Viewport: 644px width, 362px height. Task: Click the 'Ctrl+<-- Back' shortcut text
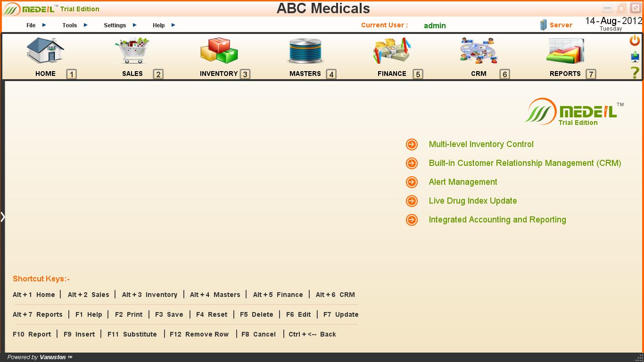(312, 334)
